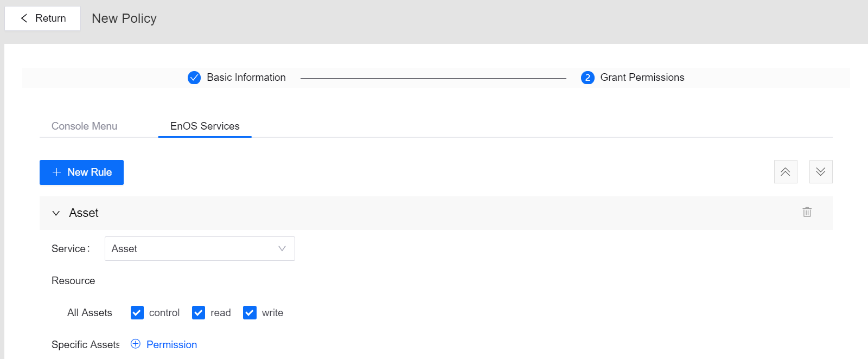Click the Grant Permissions step number icon

click(x=587, y=78)
